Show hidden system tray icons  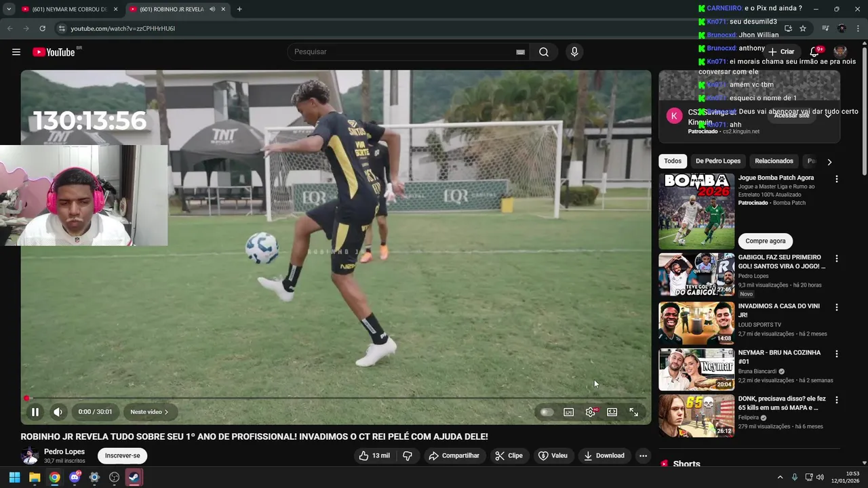click(780, 477)
